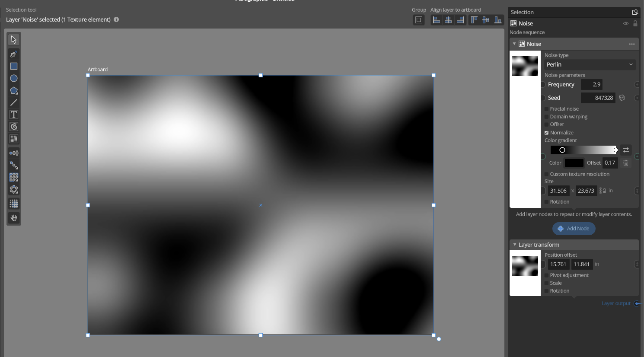Image resolution: width=644 pixels, height=357 pixels.
Task: Open the black Color swatch
Action: tap(574, 163)
